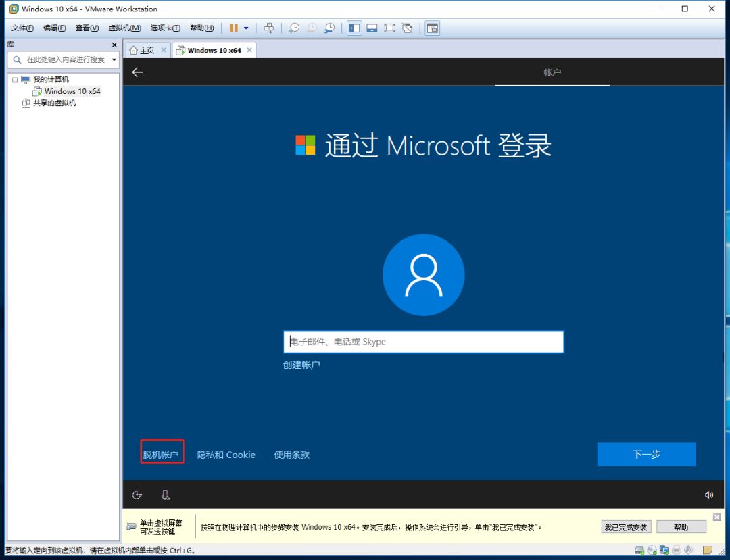Close the 主页 tab
The image size is (730, 560).
click(164, 50)
